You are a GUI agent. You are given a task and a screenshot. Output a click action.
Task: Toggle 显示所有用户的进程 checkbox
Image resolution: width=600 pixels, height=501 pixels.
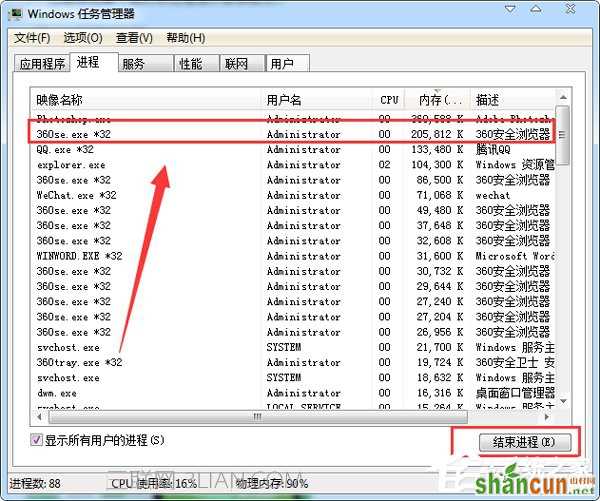click(36, 440)
